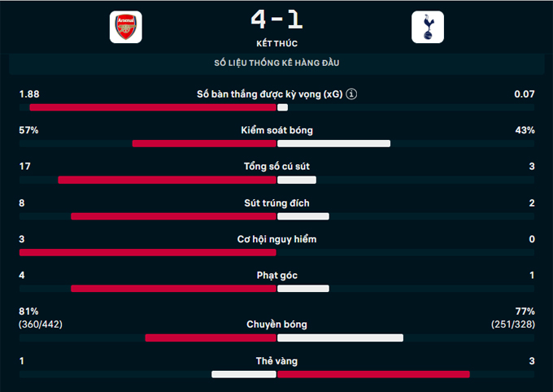Click the Thẻ vàng stat label
This screenshot has width=553, height=392.
coord(276,361)
